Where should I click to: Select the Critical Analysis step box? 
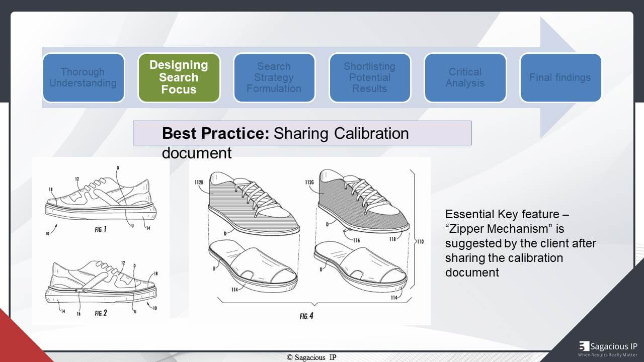point(465,78)
